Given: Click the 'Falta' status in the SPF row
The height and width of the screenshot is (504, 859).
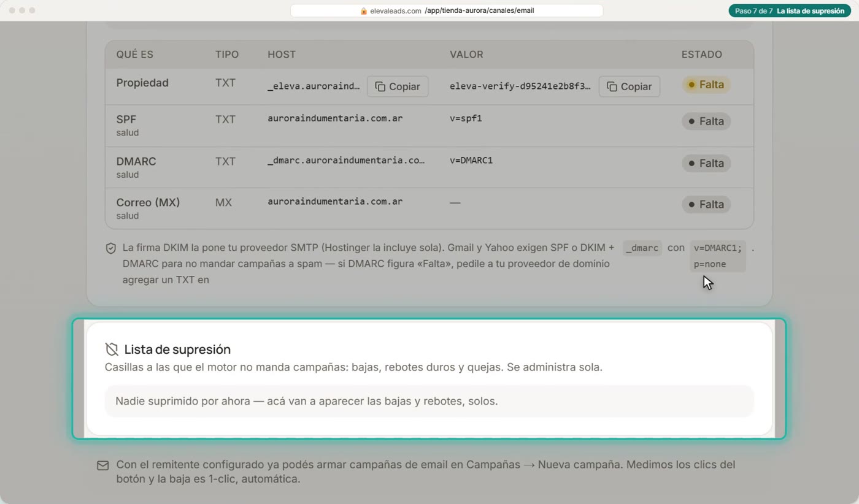Looking at the screenshot, I should coord(706,121).
